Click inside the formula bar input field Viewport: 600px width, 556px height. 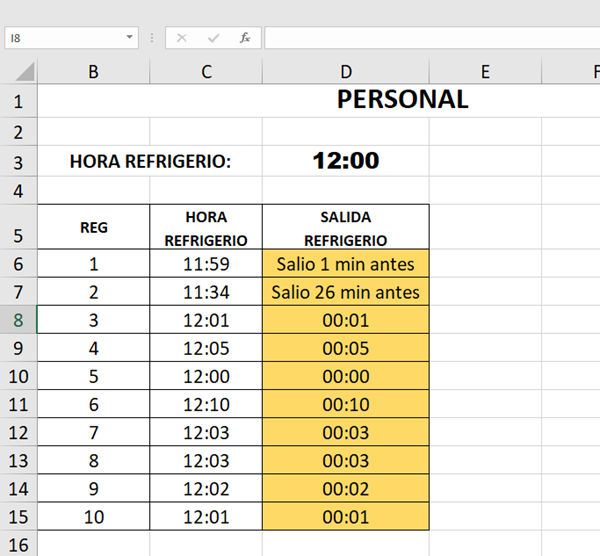430,38
